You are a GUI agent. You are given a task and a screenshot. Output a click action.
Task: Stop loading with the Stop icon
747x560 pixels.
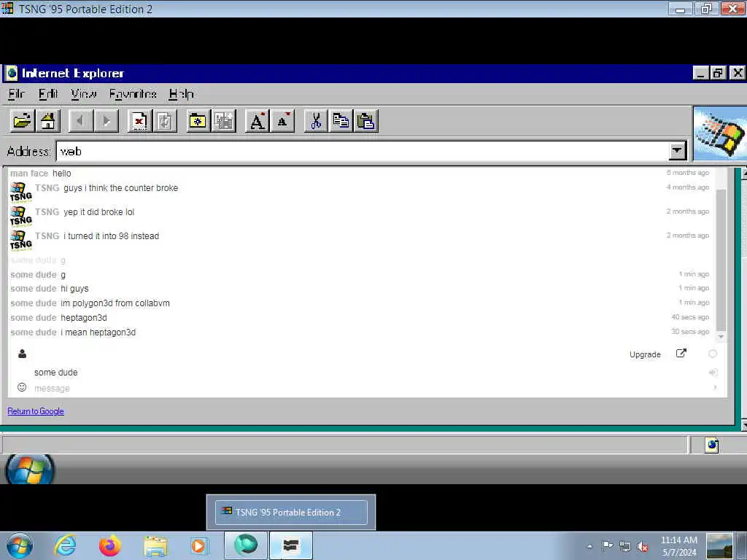click(139, 121)
